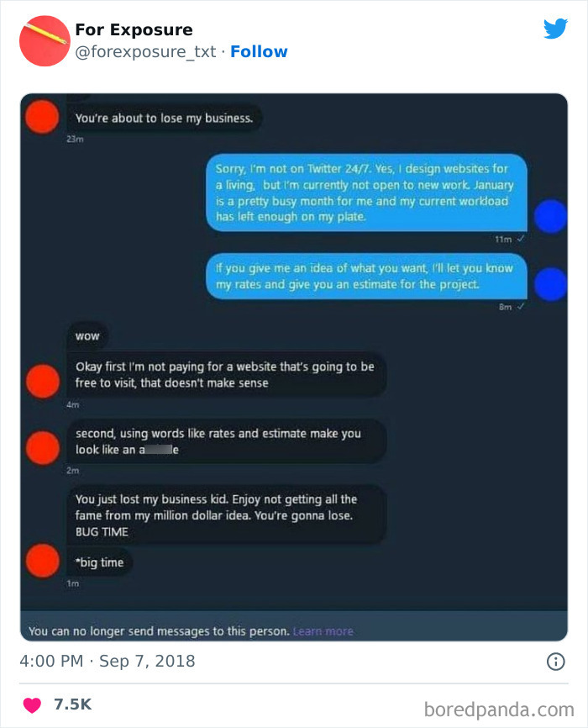Viewport: 588px width, 728px height.
Task: Click the pink heart like icon
Action: pos(32,704)
